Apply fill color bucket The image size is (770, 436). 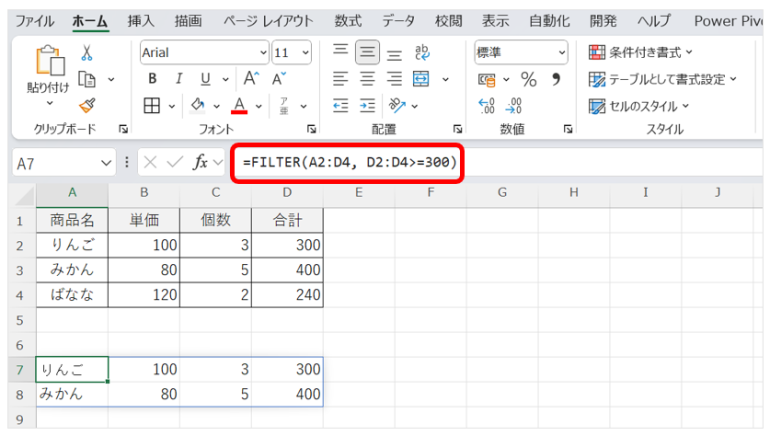(198, 105)
